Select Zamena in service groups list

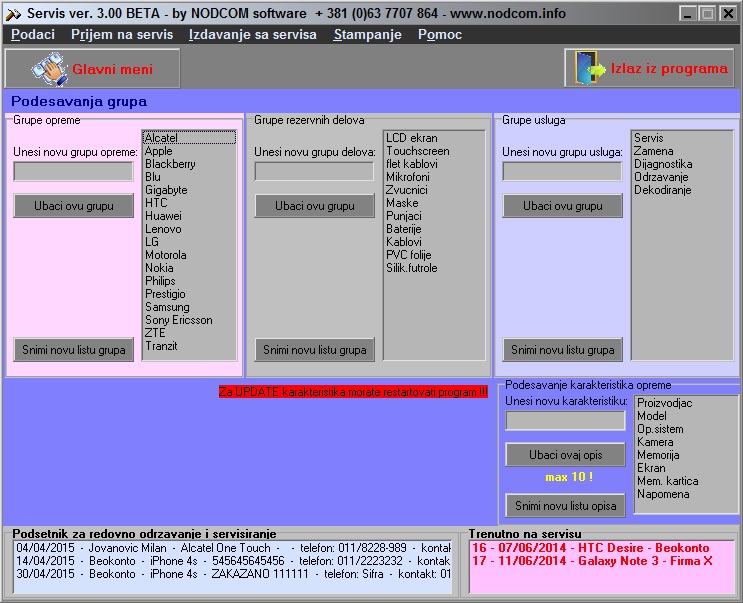point(682,151)
